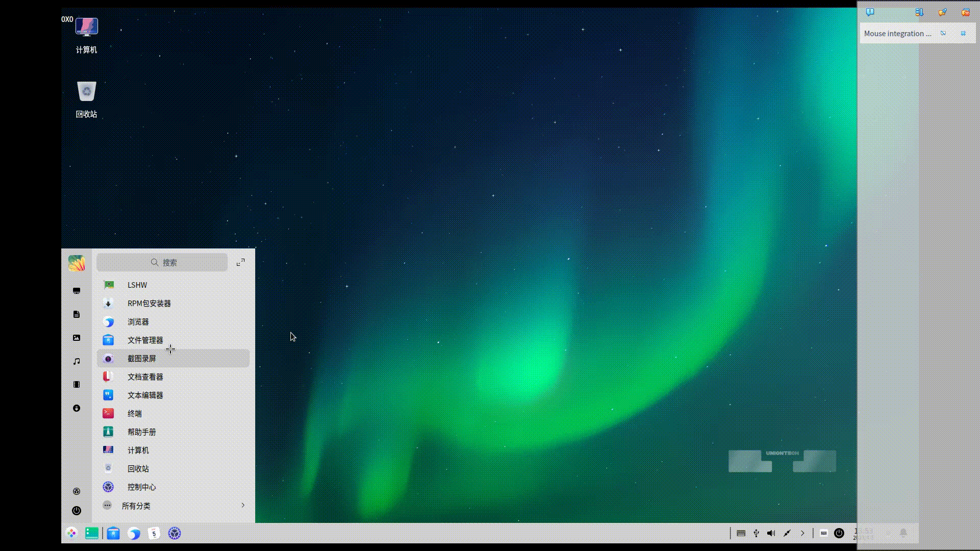The height and width of the screenshot is (551, 980).
Task: Open the Graphics category in launcher sidebar
Action: (x=77, y=338)
